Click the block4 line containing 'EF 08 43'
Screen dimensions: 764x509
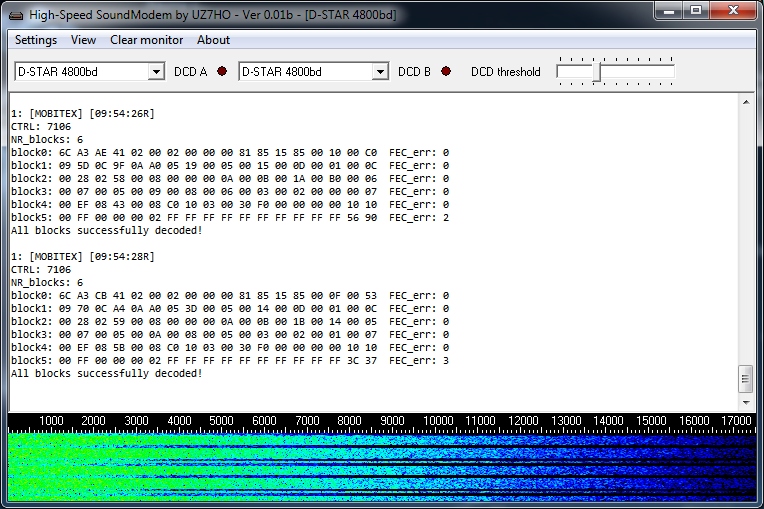point(230,205)
